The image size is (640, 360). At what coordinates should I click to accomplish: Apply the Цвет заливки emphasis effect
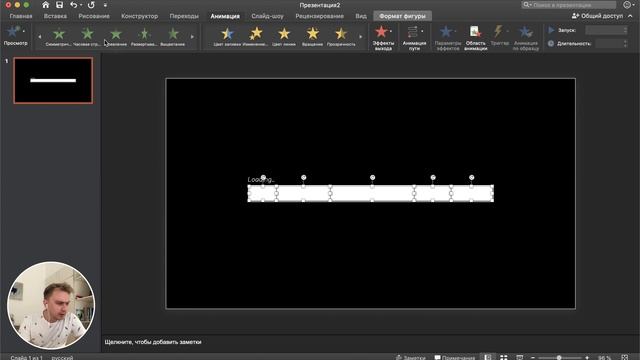tap(227, 36)
